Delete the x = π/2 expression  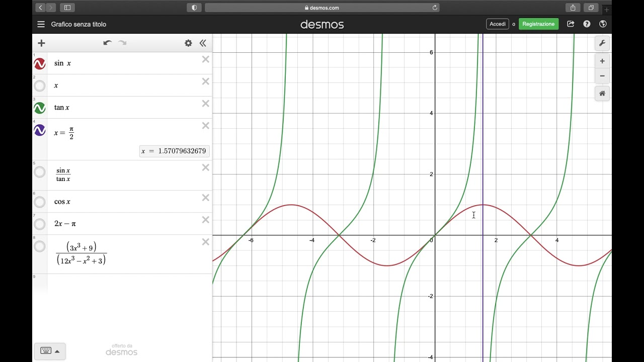point(206,126)
